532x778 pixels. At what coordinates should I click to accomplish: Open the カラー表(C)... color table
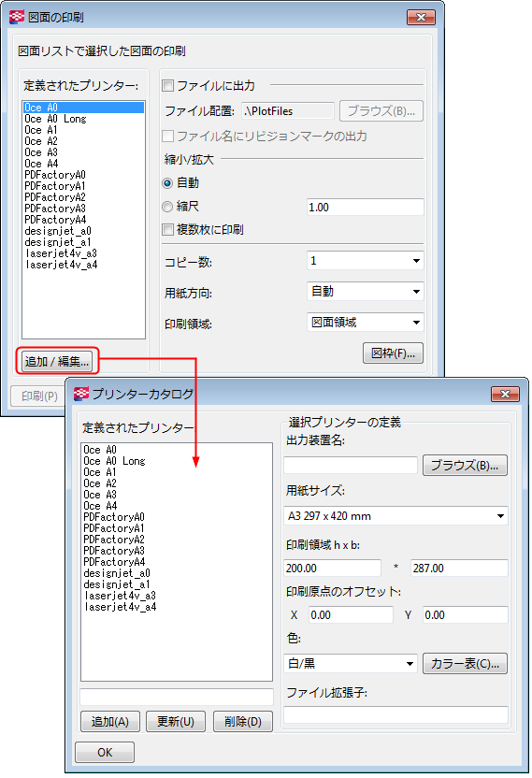coord(465,663)
